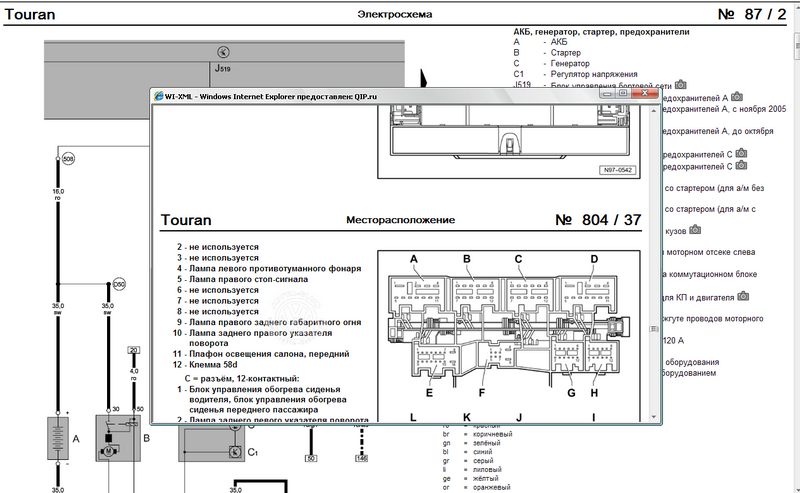Click 'коричневый' color legend entry
Screen dimensions: 800x493
coord(492,434)
